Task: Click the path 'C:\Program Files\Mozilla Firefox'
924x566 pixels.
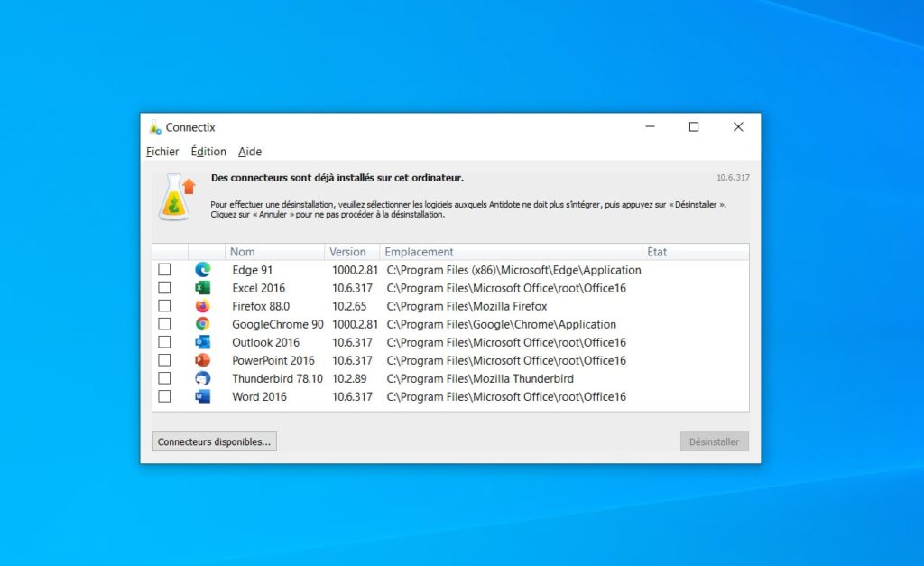Action: click(467, 307)
